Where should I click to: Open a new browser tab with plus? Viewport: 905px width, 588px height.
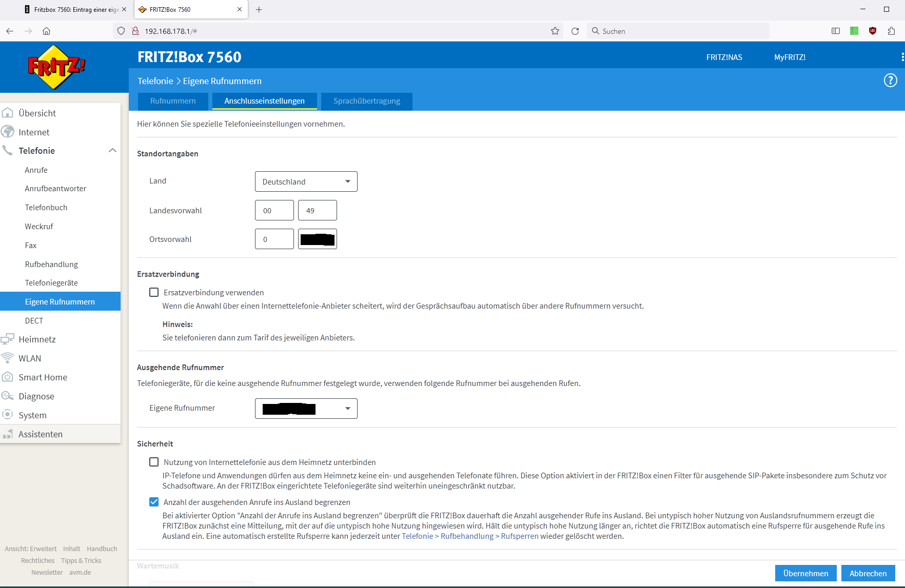259,9
